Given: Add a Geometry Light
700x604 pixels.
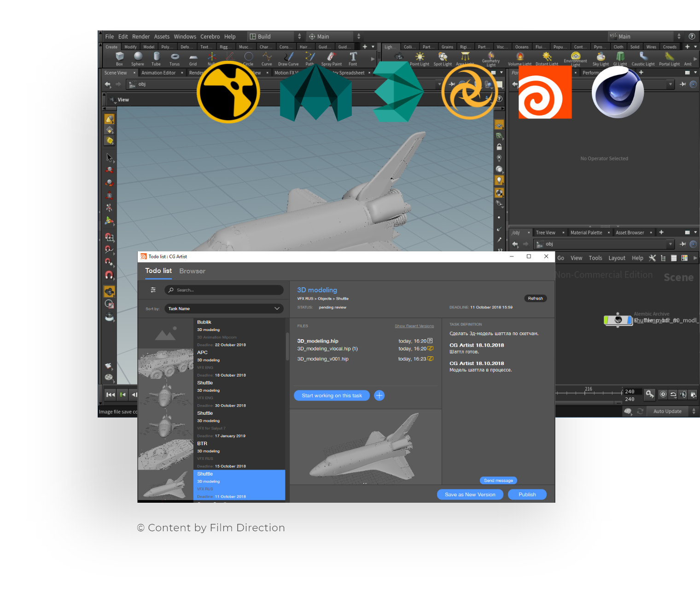Looking at the screenshot, I should click(x=491, y=59).
